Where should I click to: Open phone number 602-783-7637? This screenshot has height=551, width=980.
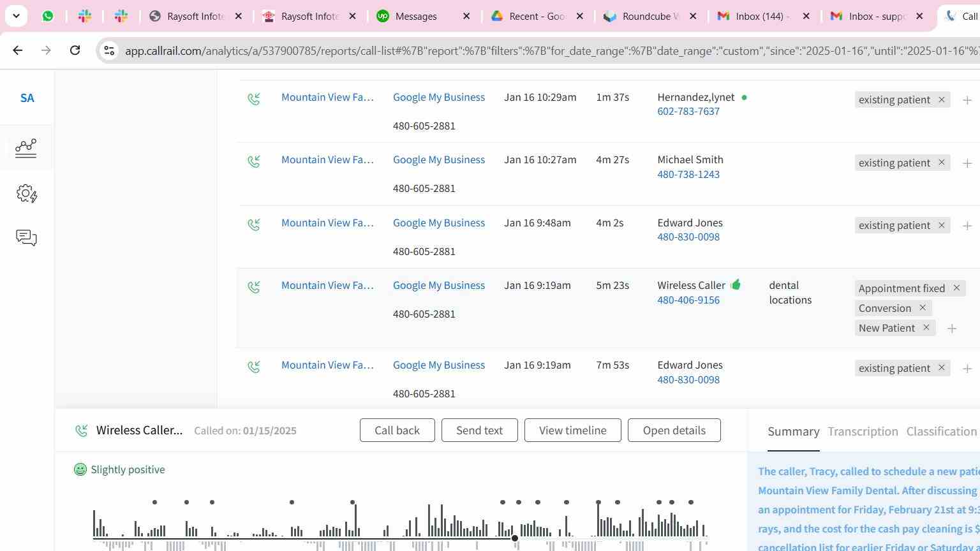click(688, 112)
